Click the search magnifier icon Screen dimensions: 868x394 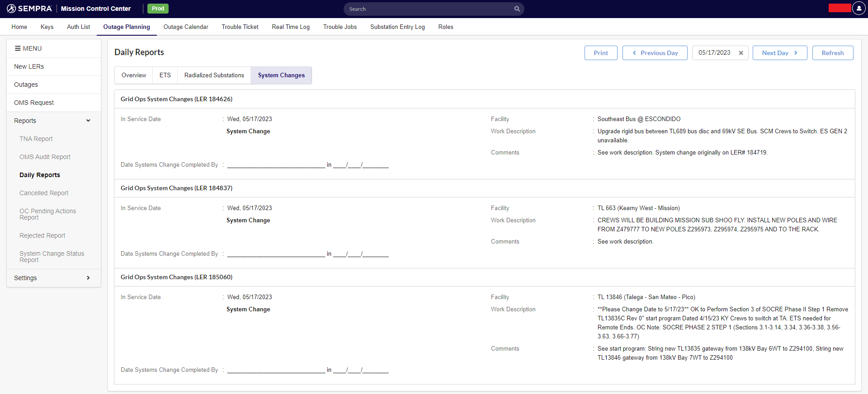(x=517, y=9)
